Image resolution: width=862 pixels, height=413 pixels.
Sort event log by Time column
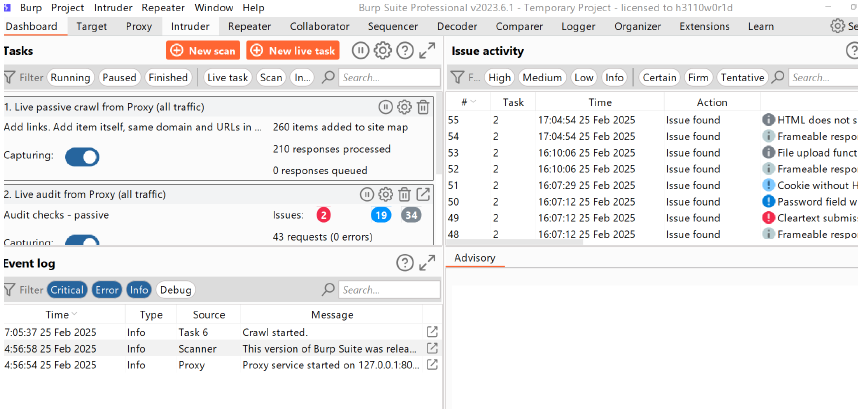[x=64, y=315]
